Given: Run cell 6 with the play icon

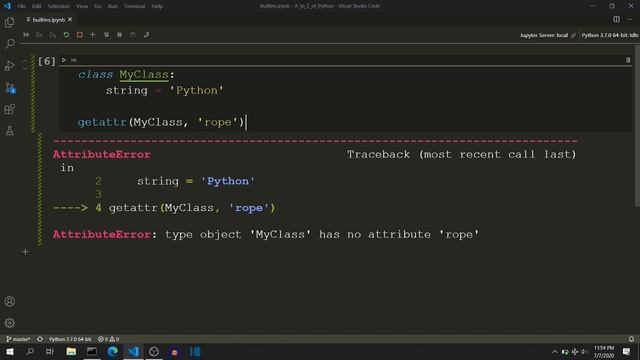Looking at the screenshot, I should [x=64, y=60].
